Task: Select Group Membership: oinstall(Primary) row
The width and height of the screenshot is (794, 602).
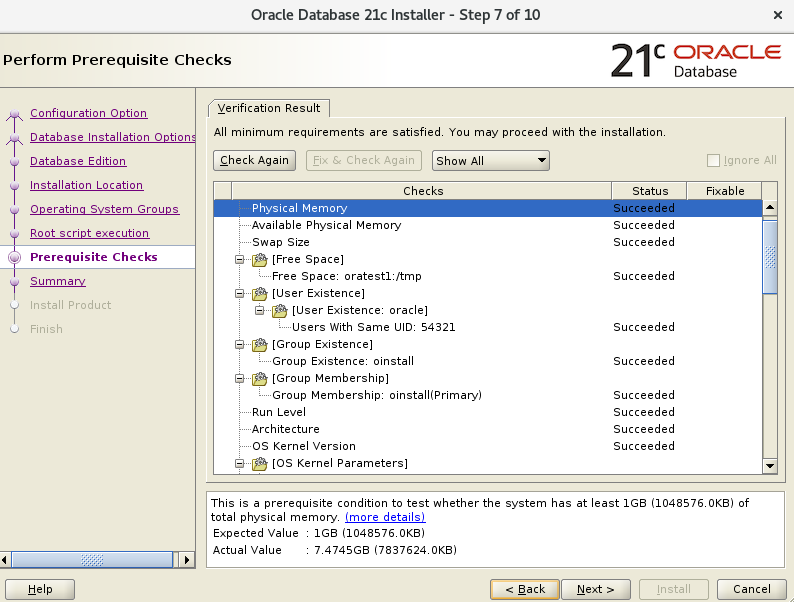Action: [488, 395]
